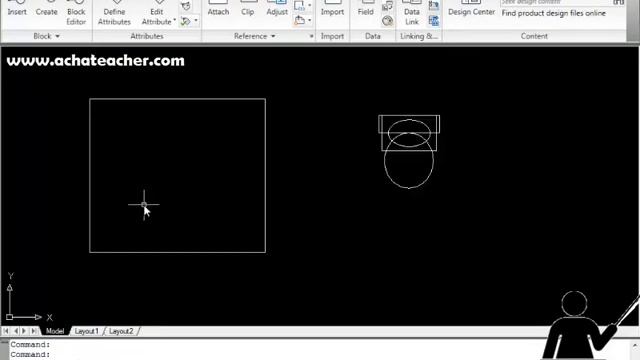Click the Import tool

pos(332,9)
